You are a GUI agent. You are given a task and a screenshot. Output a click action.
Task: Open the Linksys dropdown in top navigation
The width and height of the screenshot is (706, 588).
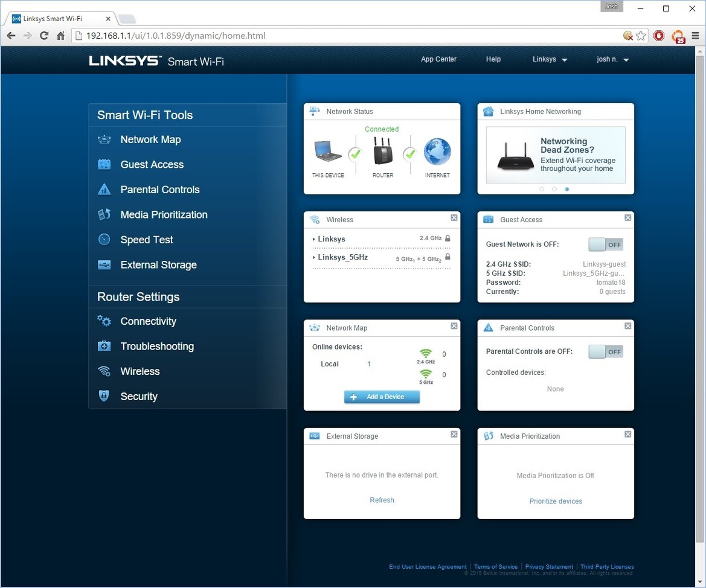[550, 59]
